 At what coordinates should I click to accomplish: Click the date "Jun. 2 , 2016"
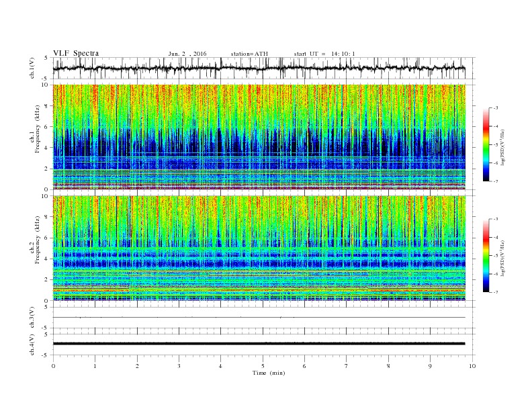(x=187, y=54)
